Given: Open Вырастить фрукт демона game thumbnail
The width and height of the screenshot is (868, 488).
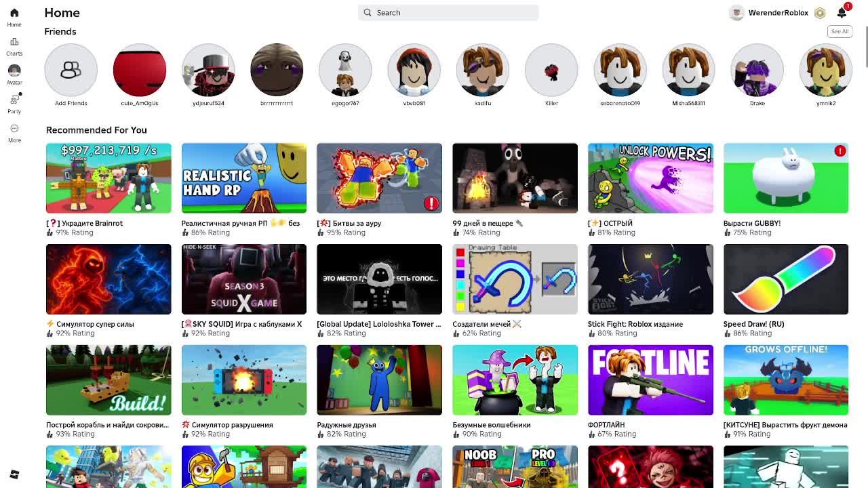Looking at the screenshot, I should (x=785, y=380).
